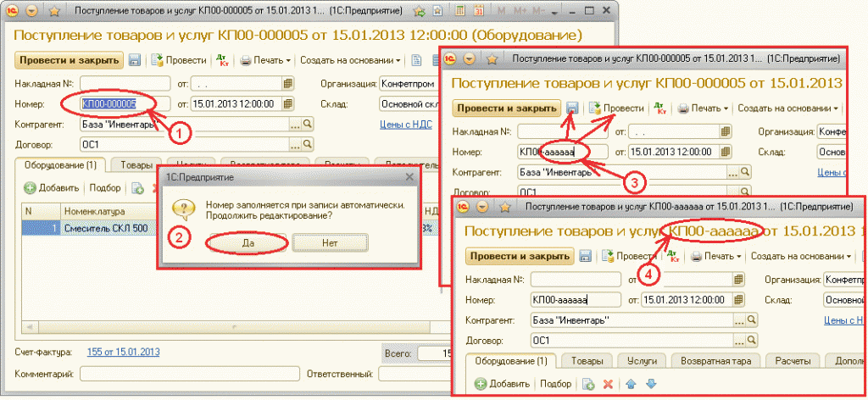Open Создать на основании dropdown, lower-right window
This screenshot has width=868, height=400.
[802, 256]
